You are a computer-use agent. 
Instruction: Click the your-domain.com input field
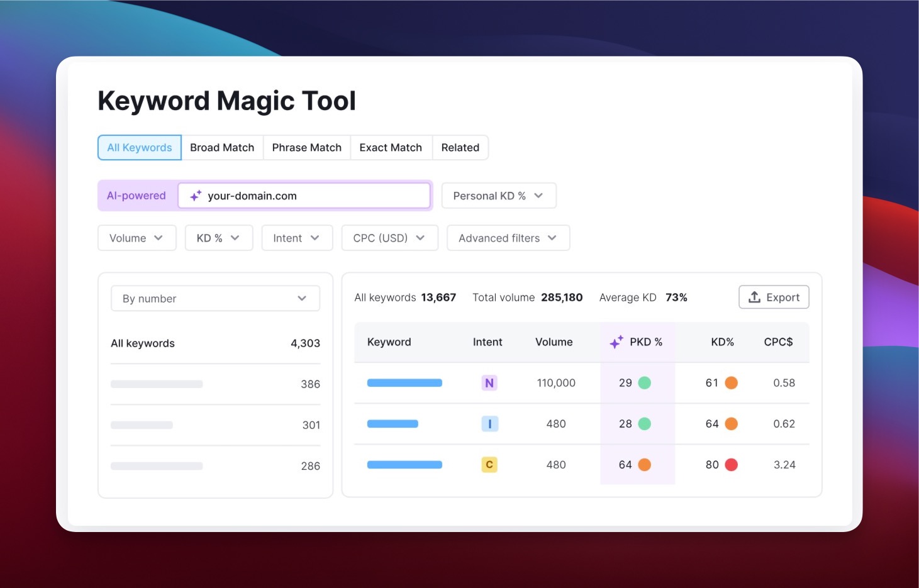pyautogui.click(x=304, y=196)
